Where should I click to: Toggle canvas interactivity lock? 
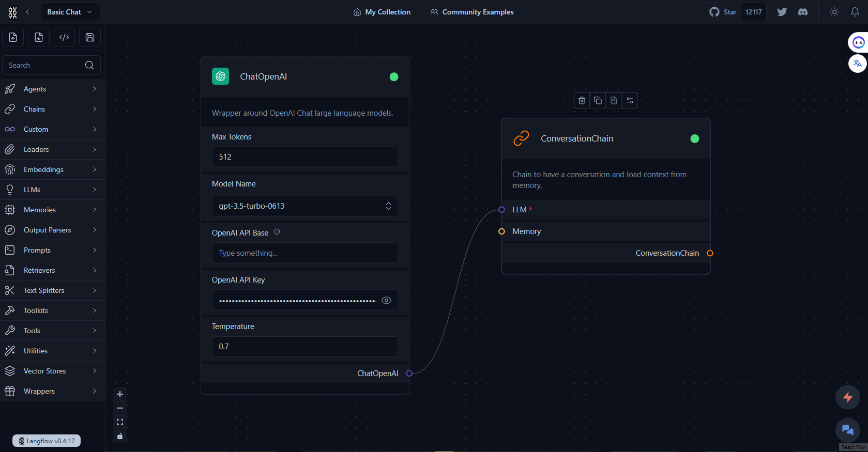click(120, 436)
